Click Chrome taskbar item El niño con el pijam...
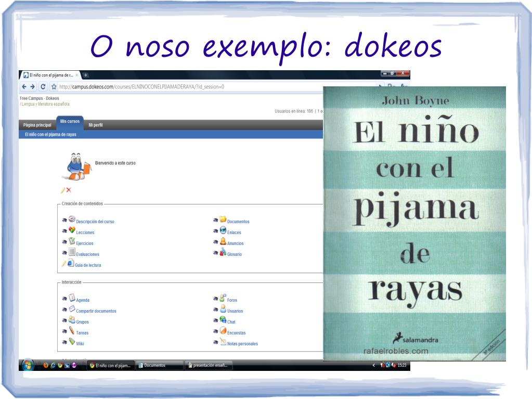This screenshot has height=399, width=532. [110, 365]
